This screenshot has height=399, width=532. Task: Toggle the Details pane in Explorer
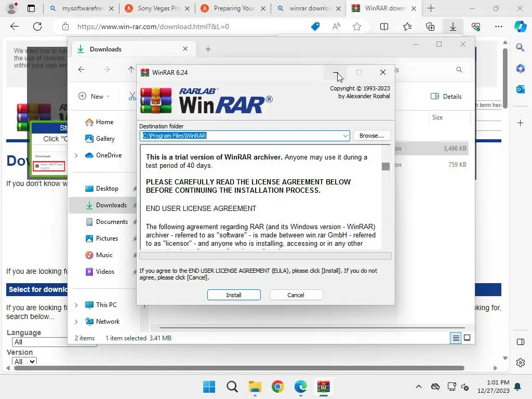click(446, 96)
